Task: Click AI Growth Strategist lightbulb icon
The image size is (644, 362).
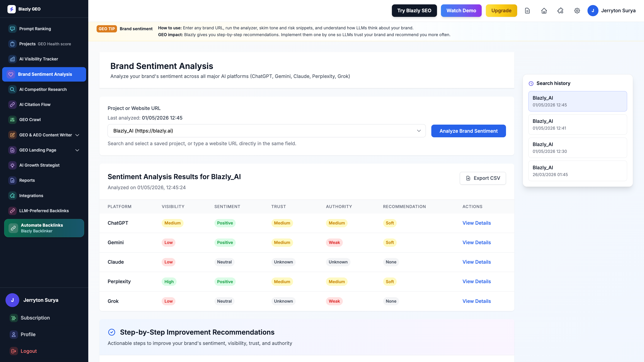Action: pyautogui.click(x=12, y=165)
